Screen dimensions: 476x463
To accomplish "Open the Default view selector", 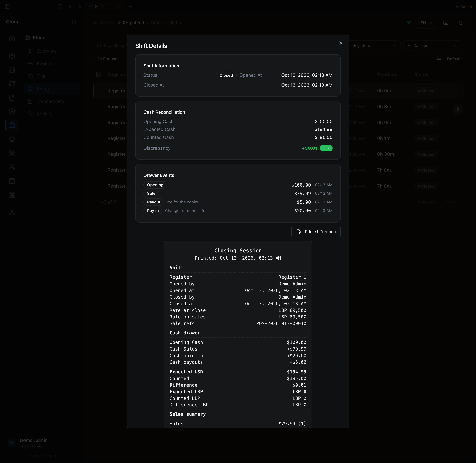I will pyautogui.click(x=449, y=59).
